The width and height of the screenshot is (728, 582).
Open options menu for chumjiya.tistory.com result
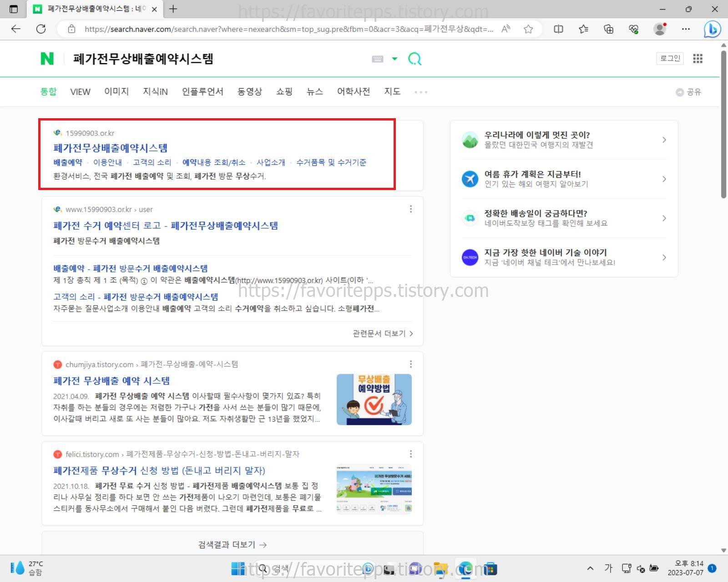(411, 364)
